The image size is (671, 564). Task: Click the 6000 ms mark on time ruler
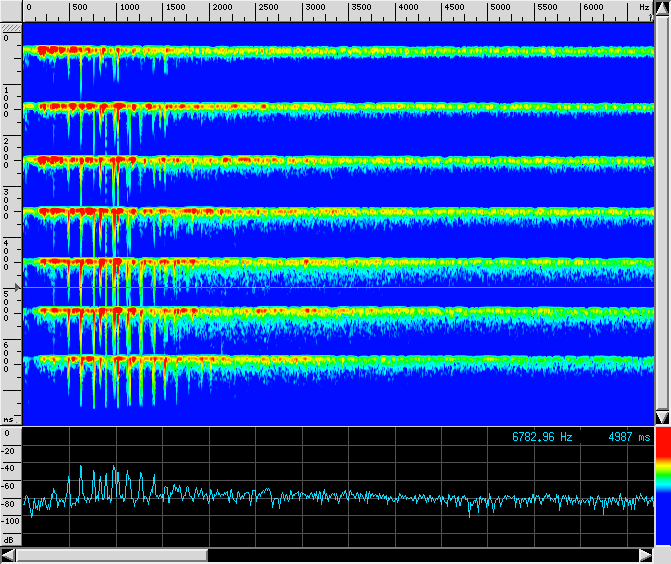point(6,357)
